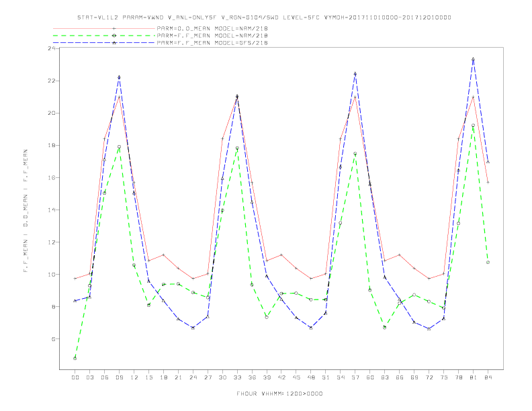Click y-axis tick label 10

tap(52, 275)
